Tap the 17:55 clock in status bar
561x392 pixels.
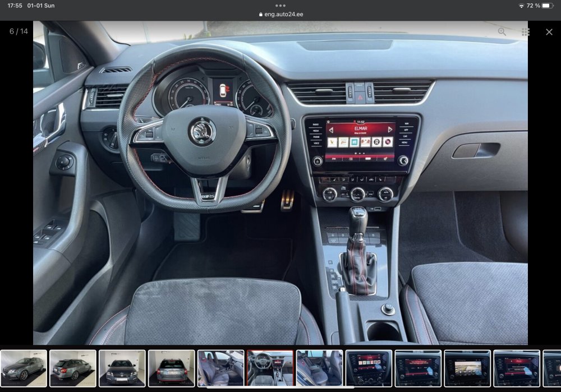[15, 6]
